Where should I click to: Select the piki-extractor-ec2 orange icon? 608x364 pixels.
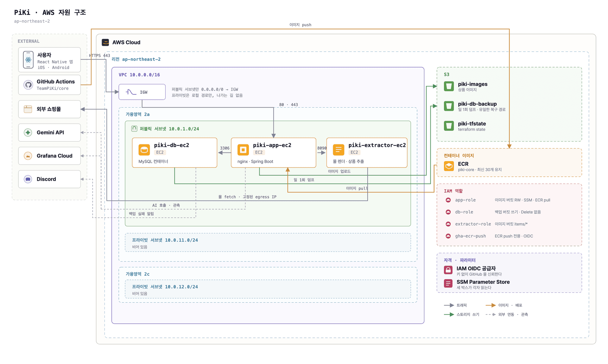[x=339, y=150]
